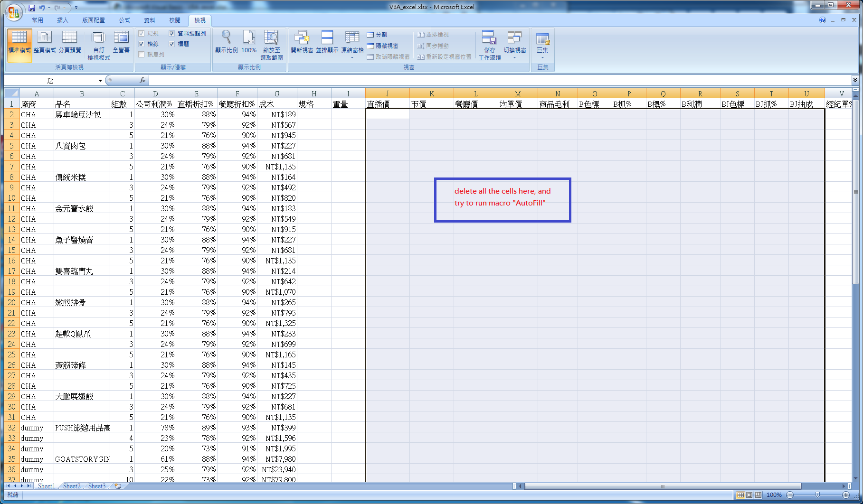Click status bar page break preview icon
863x504 pixels.
click(758, 495)
